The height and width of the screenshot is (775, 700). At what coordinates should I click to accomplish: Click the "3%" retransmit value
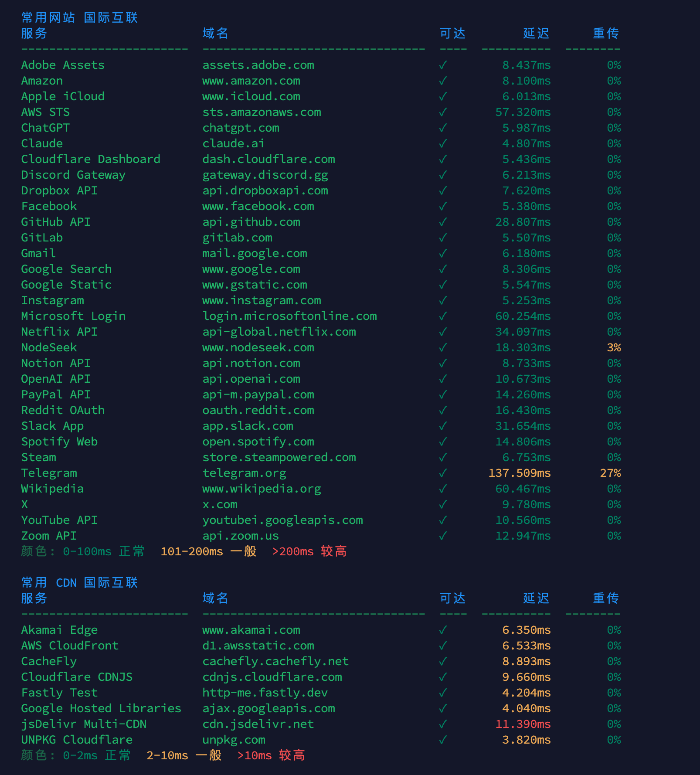click(614, 347)
